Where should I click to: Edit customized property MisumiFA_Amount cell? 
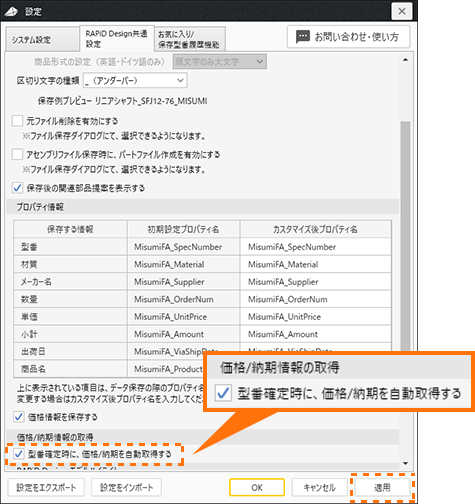(x=315, y=334)
